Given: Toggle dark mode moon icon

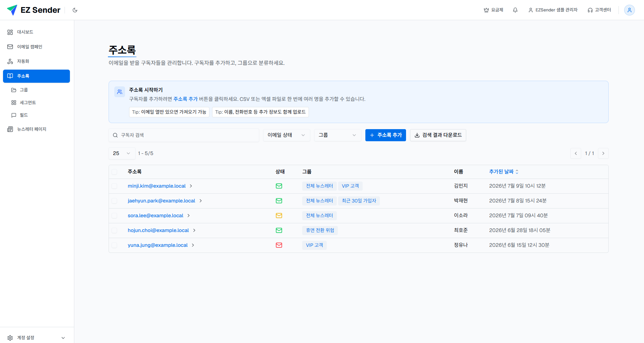Looking at the screenshot, I should [x=75, y=10].
